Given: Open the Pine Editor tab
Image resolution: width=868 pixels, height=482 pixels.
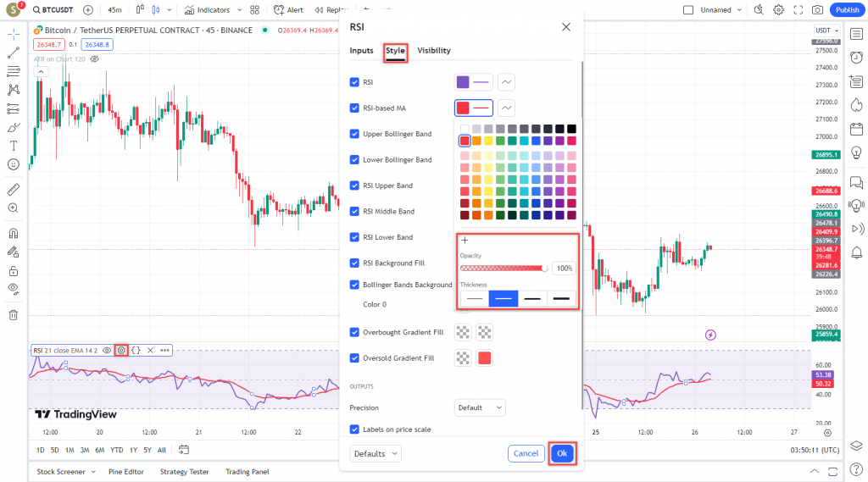Looking at the screenshot, I should (x=126, y=472).
